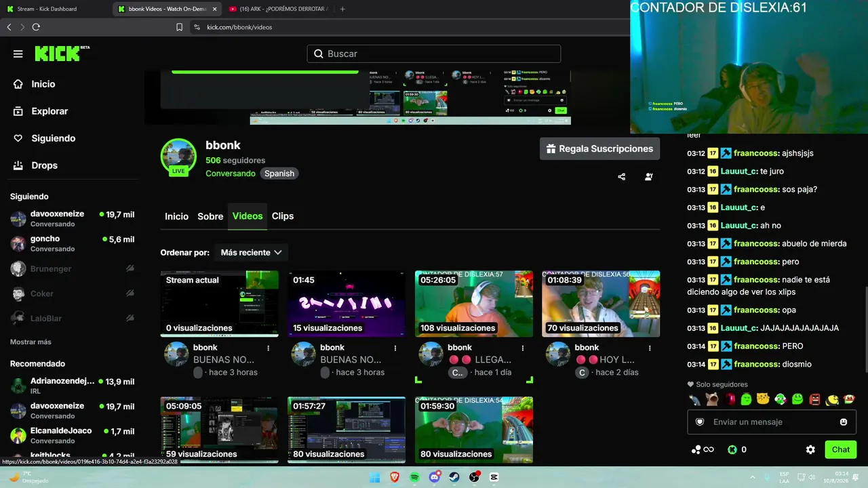Share the bbonk channel
Screen dimensions: 868x488
[x=622, y=177]
